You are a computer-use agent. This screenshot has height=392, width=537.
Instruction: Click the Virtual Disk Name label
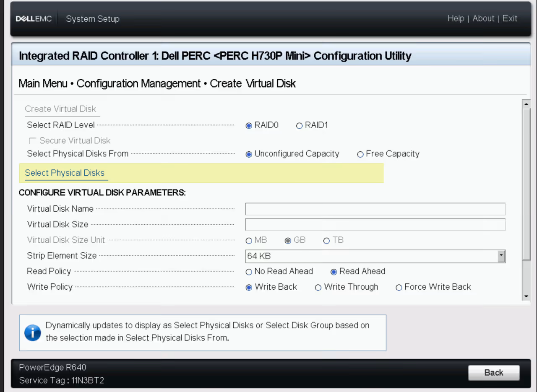60,209
